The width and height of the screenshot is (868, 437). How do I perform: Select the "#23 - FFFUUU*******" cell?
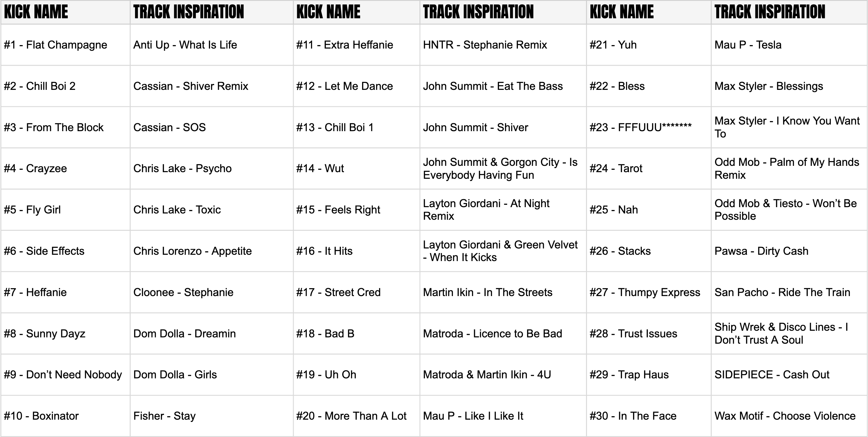[640, 127]
